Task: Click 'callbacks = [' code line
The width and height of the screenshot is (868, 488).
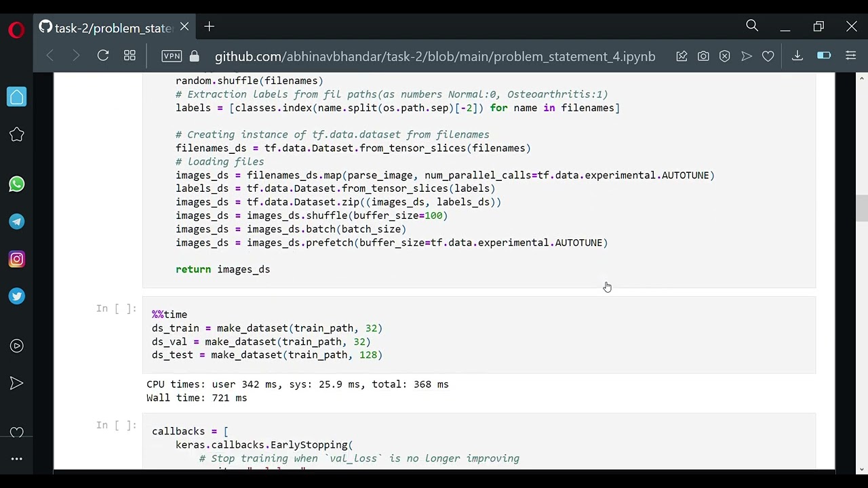Action: [190, 431]
